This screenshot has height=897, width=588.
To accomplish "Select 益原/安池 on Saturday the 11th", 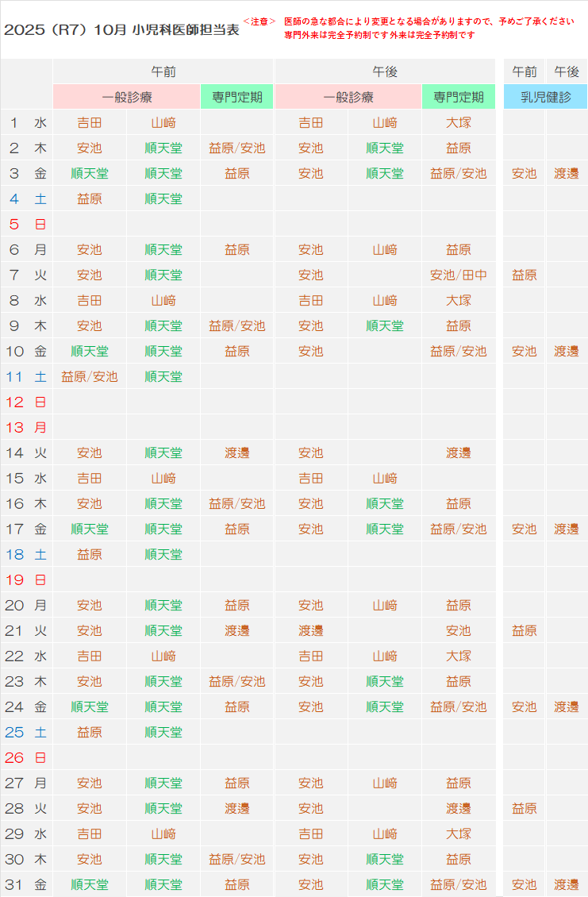I will click(x=89, y=377).
